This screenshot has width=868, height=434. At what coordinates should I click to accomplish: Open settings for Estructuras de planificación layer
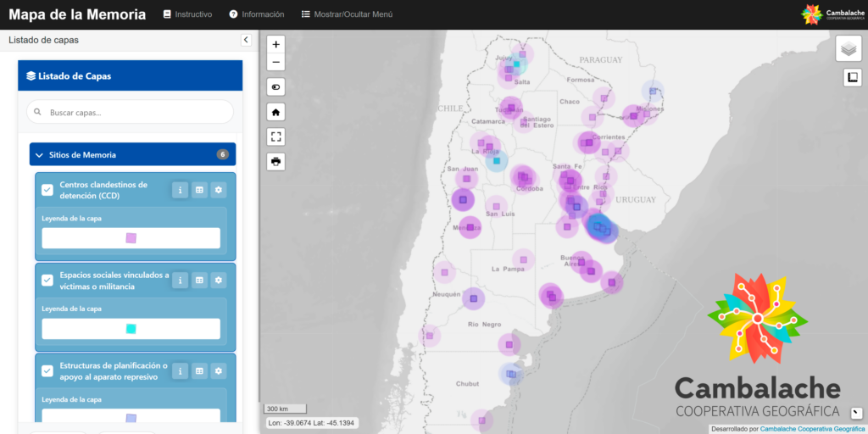pos(219,370)
